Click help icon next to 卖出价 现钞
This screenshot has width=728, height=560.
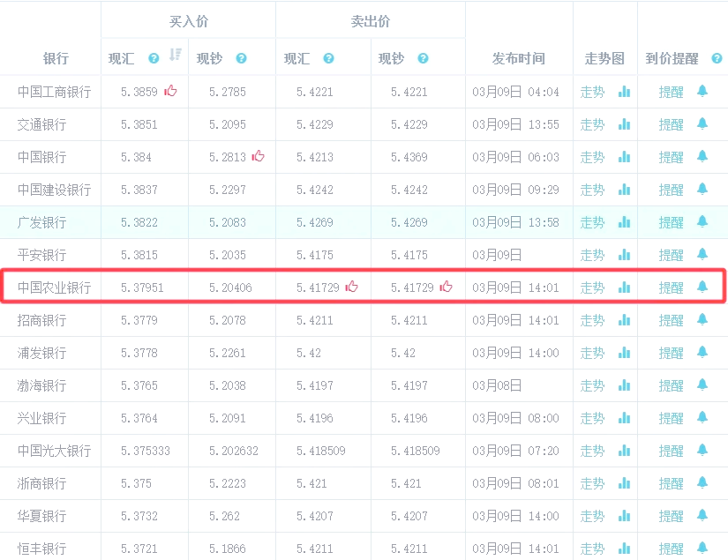pyautogui.click(x=423, y=58)
